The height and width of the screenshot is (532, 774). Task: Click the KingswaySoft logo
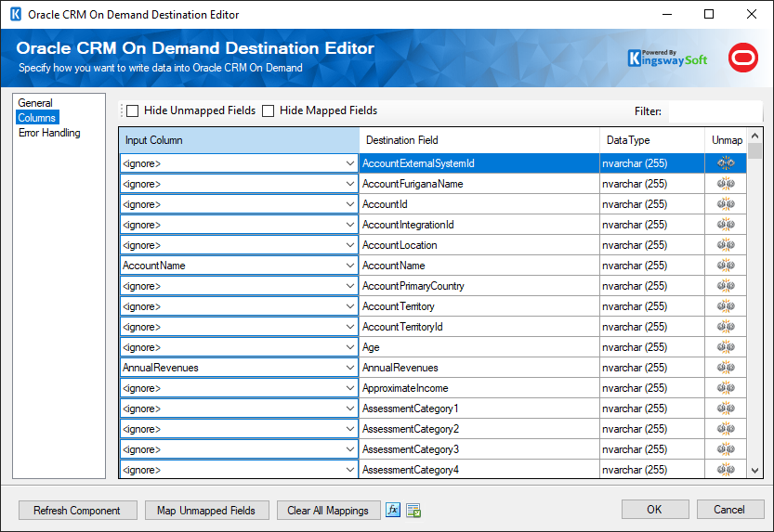pyautogui.click(x=667, y=58)
